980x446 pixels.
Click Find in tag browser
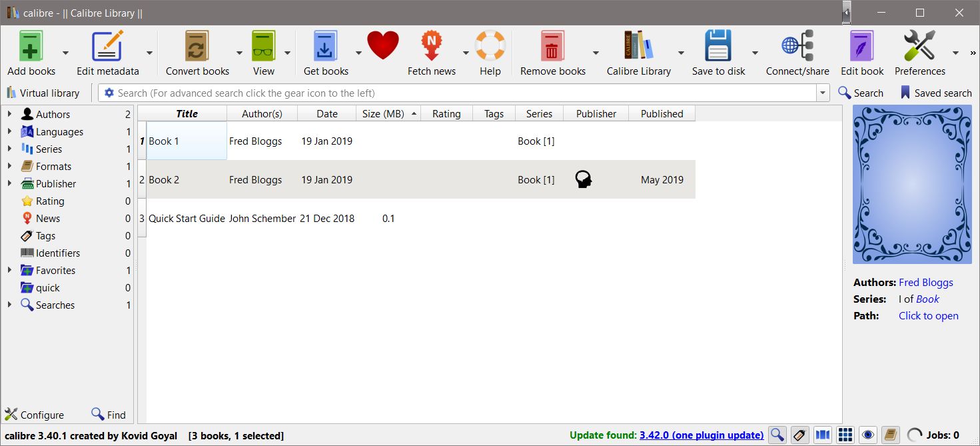(x=109, y=415)
